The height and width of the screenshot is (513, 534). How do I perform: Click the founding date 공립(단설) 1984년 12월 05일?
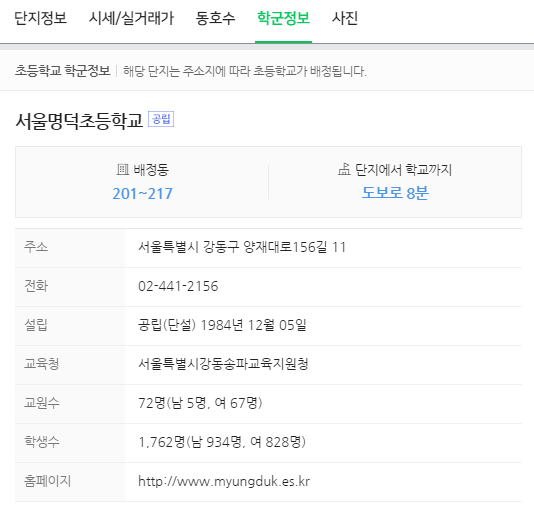coord(222,325)
